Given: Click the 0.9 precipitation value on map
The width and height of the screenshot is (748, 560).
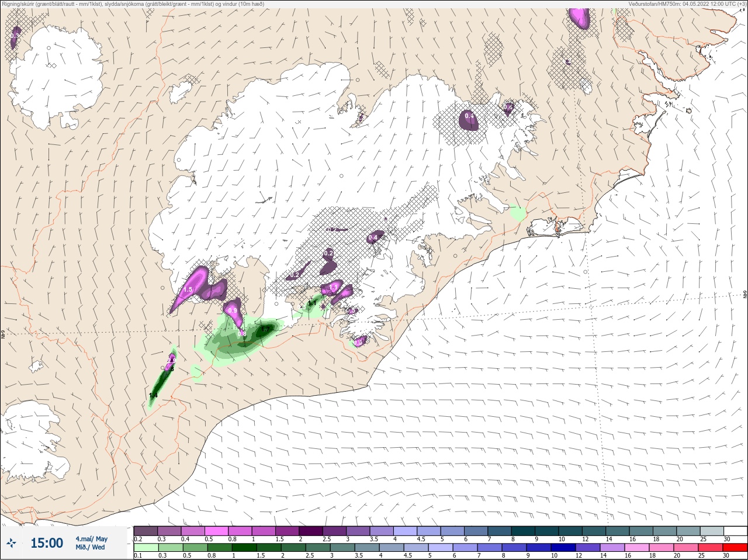Looking at the screenshot, I should pyautogui.click(x=233, y=310).
